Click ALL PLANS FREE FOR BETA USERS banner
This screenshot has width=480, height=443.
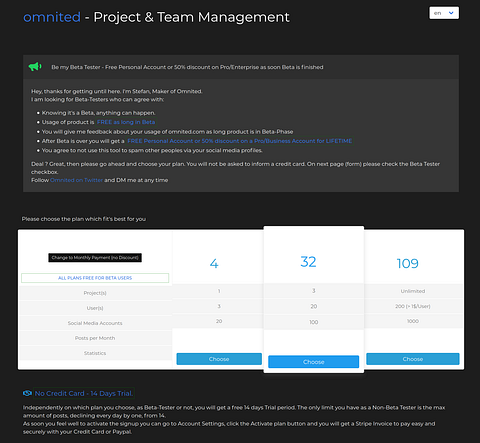click(x=95, y=278)
